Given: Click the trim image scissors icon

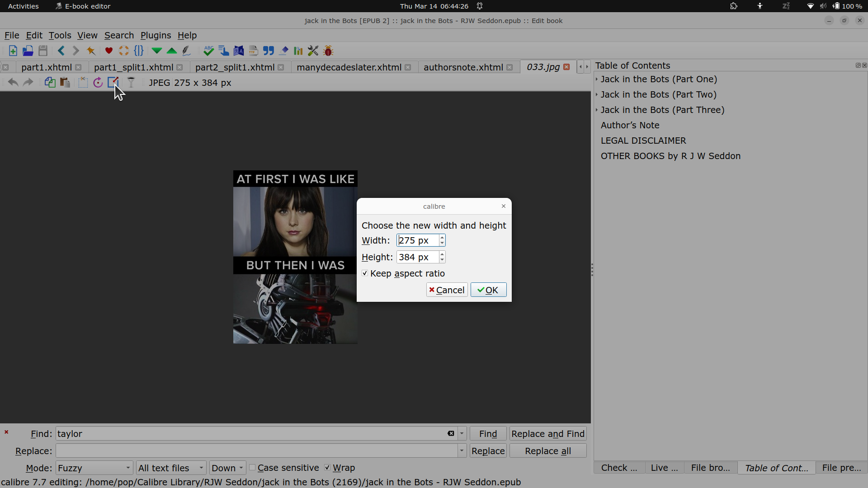Looking at the screenshot, I should [83, 83].
